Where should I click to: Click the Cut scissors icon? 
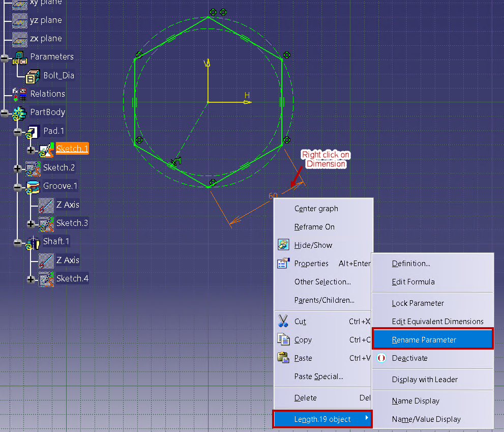click(283, 322)
